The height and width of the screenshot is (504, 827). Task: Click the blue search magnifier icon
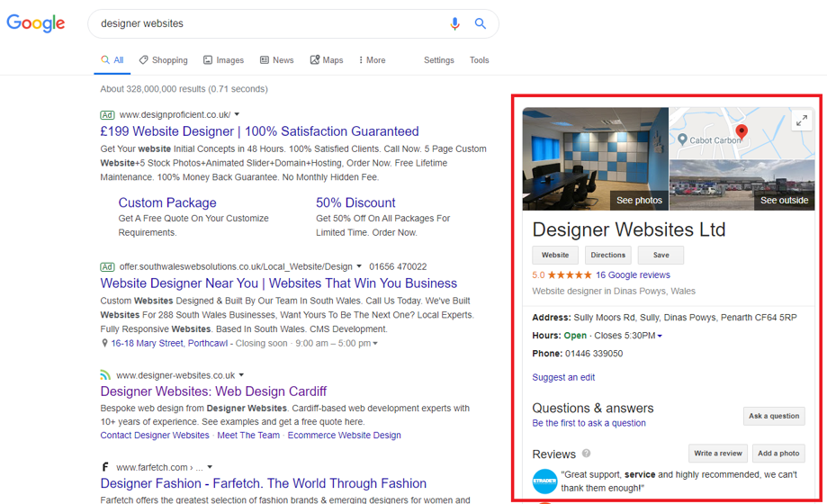[x=480, y=23]
